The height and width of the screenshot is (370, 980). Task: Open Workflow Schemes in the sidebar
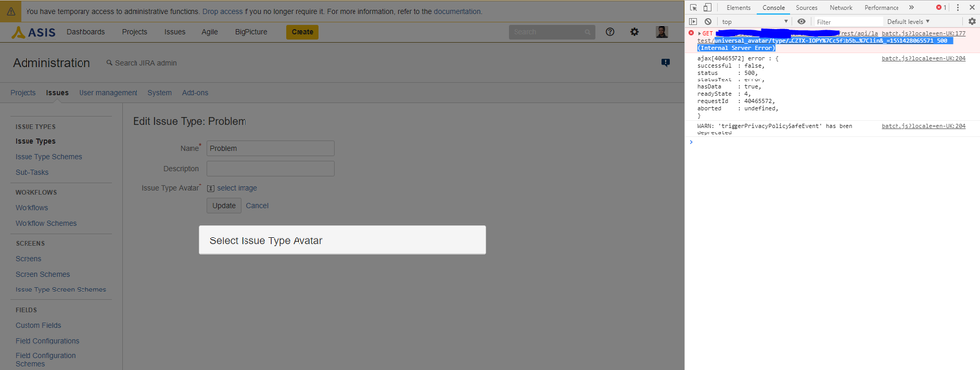(45, 223)
